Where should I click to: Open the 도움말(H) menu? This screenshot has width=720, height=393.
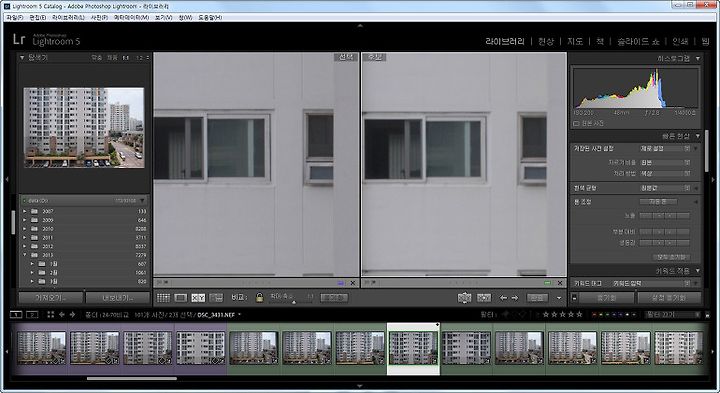click(210, 17)
